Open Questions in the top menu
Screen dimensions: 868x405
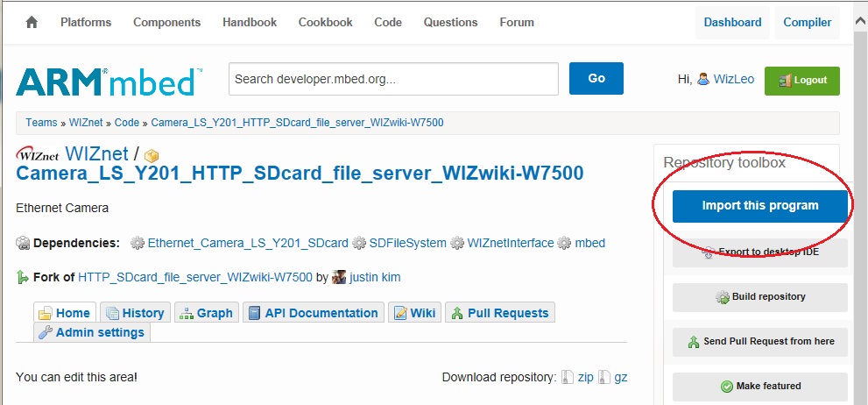pos(450,22)
